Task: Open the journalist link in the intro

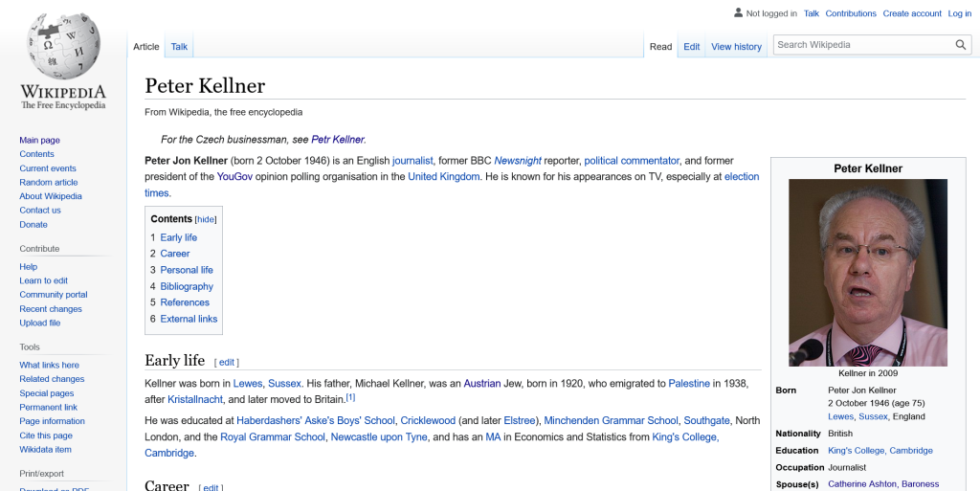Action: click(x=412, y=161)
